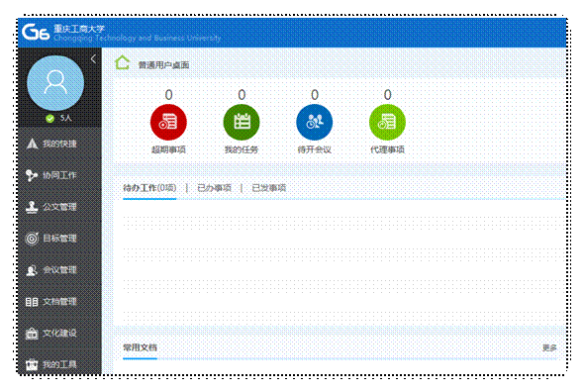
Task: Click the 更多 link in 常用文档
Action: click(x=549, y=347)
